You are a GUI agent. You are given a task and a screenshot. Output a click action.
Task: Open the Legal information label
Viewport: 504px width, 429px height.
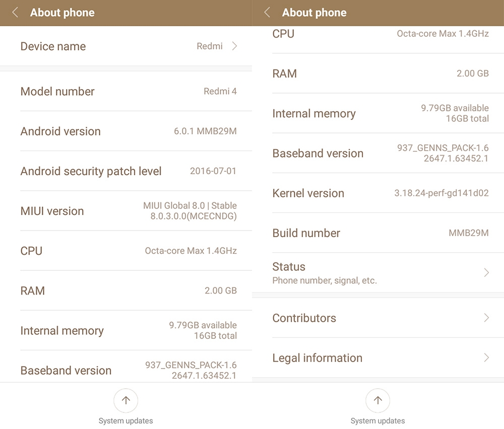point(317,358)
